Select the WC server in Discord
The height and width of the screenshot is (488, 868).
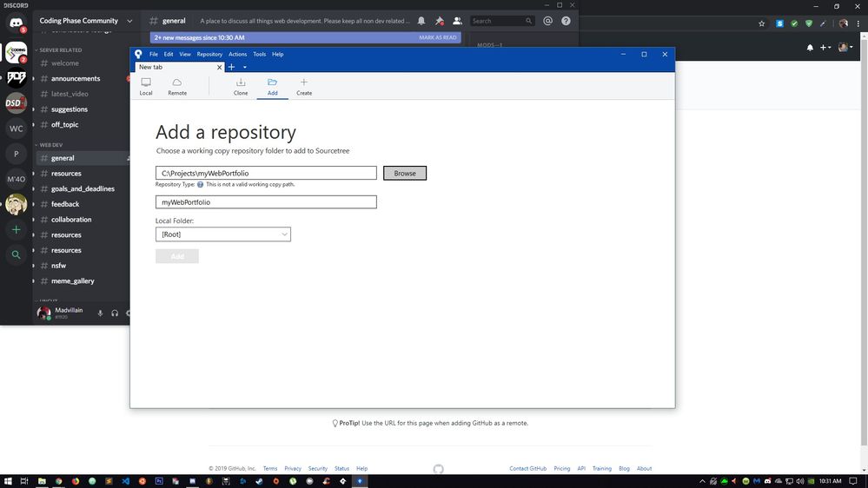(x=16, y=129)
